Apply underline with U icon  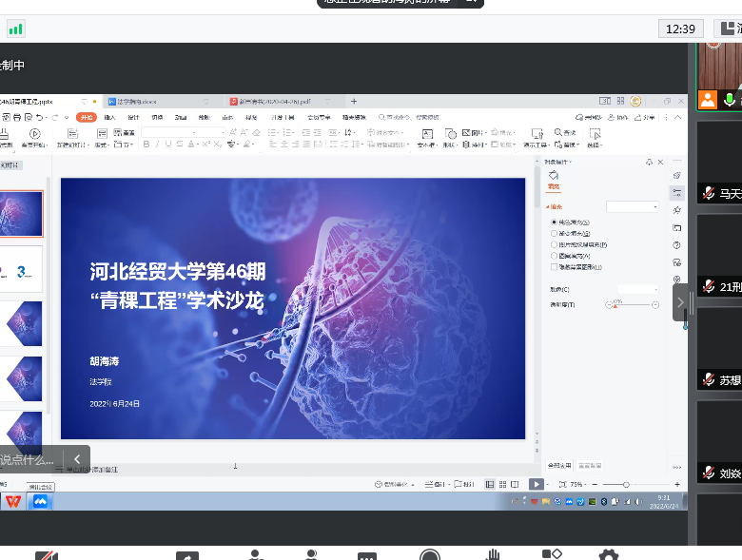[168, 144]
